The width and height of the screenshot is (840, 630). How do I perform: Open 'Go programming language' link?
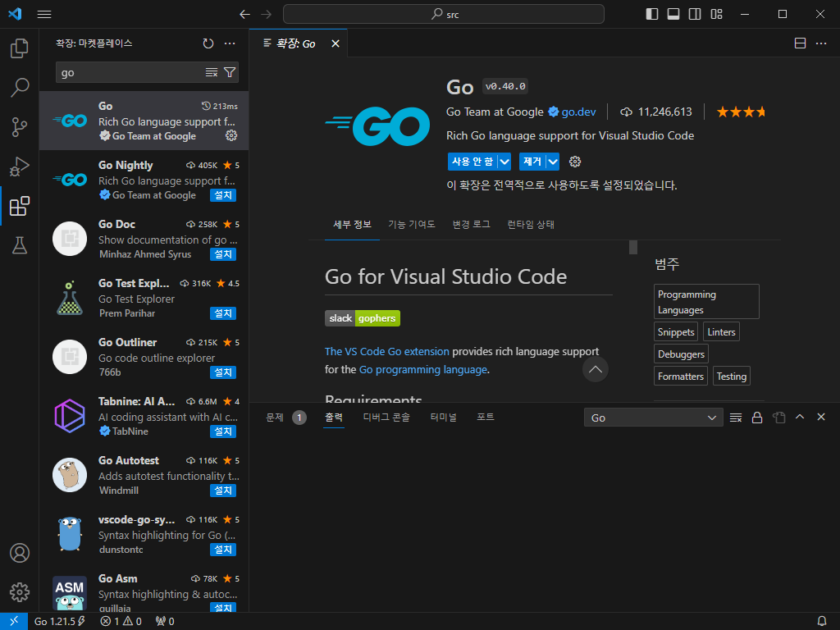pyautogui.click(x=423, y=370)
